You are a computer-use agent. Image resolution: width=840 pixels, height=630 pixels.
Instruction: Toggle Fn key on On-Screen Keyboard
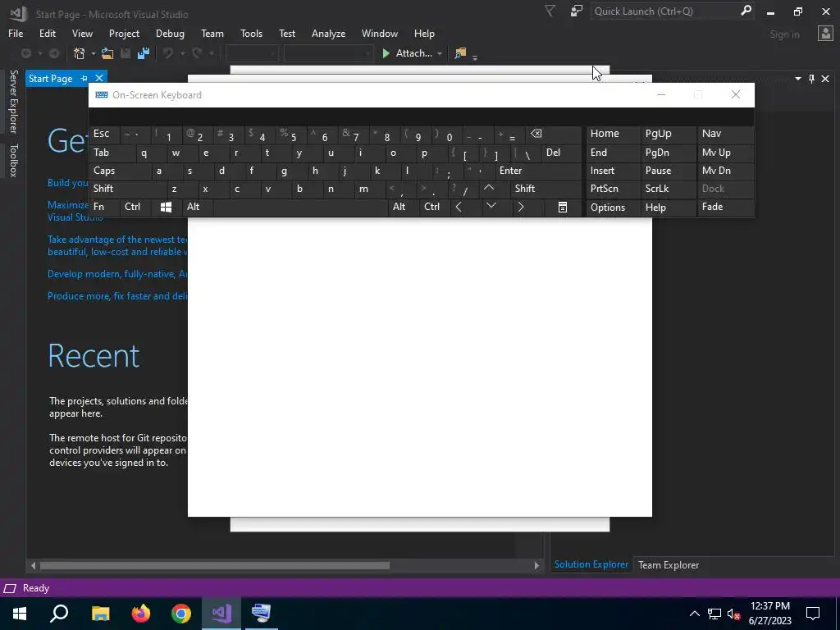tap(104, 207)
